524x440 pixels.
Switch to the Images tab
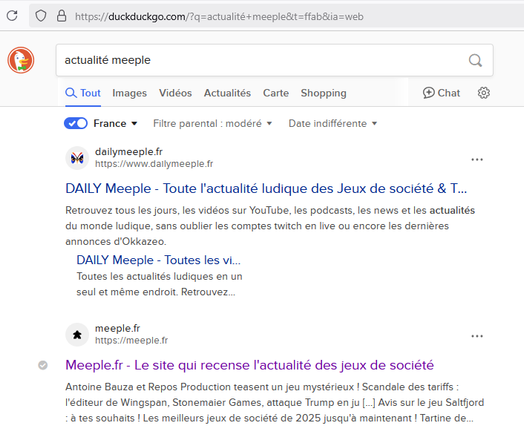point(129,93)
